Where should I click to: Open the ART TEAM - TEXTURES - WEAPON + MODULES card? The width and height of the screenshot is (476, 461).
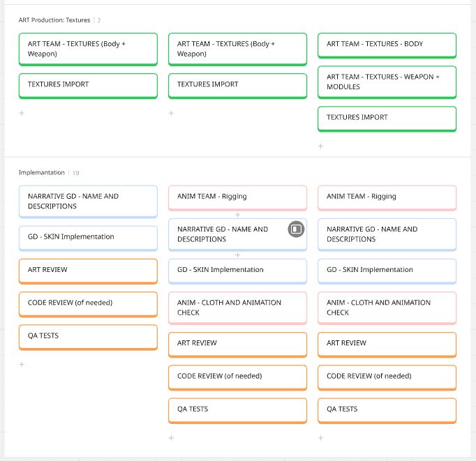click(387, 82)
